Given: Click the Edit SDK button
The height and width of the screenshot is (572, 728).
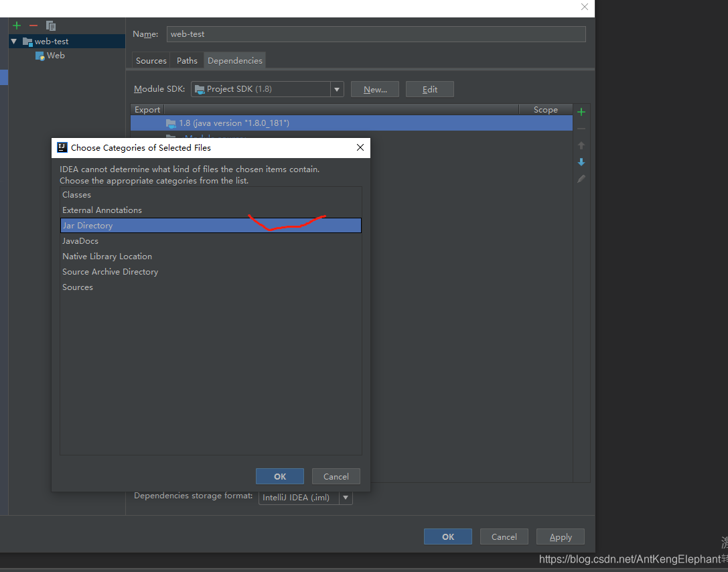Looking at the screenshot, I should 430,89.
